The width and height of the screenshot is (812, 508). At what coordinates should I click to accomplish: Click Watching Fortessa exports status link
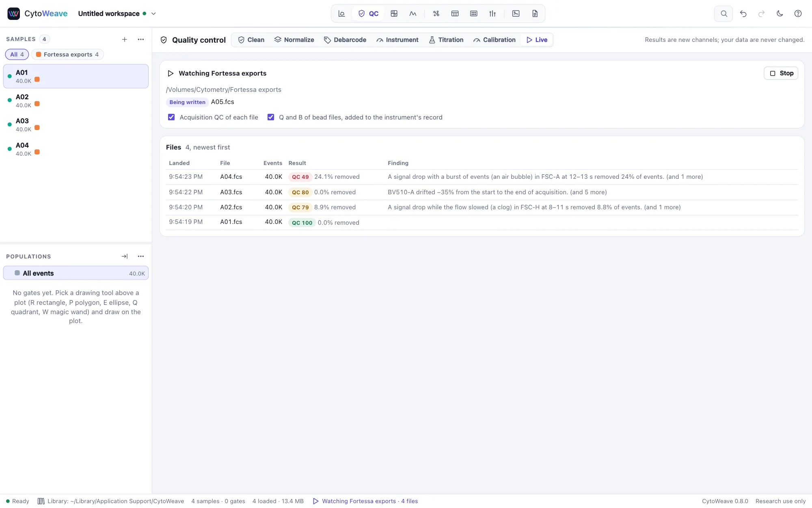(x=365, y=501)
